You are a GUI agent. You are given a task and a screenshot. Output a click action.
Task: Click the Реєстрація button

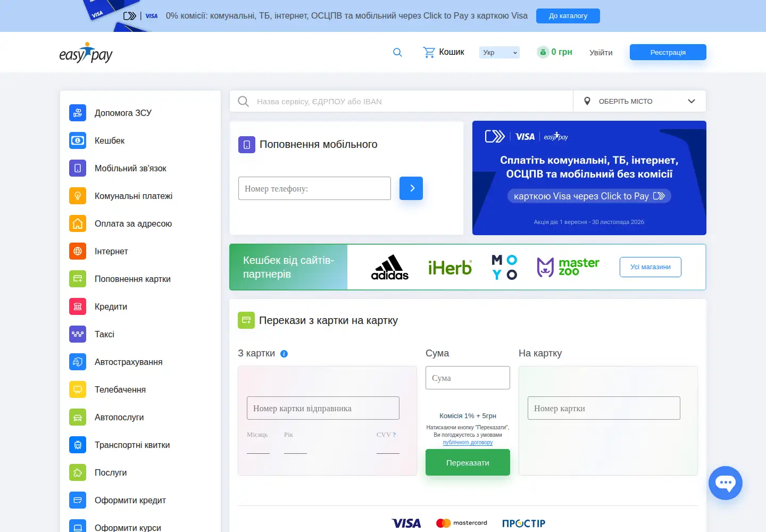(668, 52)
